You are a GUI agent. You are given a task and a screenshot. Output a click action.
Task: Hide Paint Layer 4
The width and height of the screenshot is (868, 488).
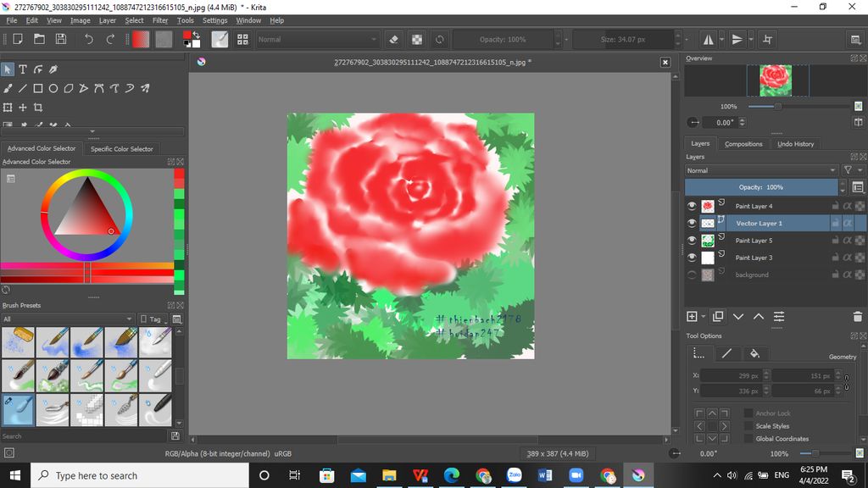pyautogui.click(x=692, y=206)
